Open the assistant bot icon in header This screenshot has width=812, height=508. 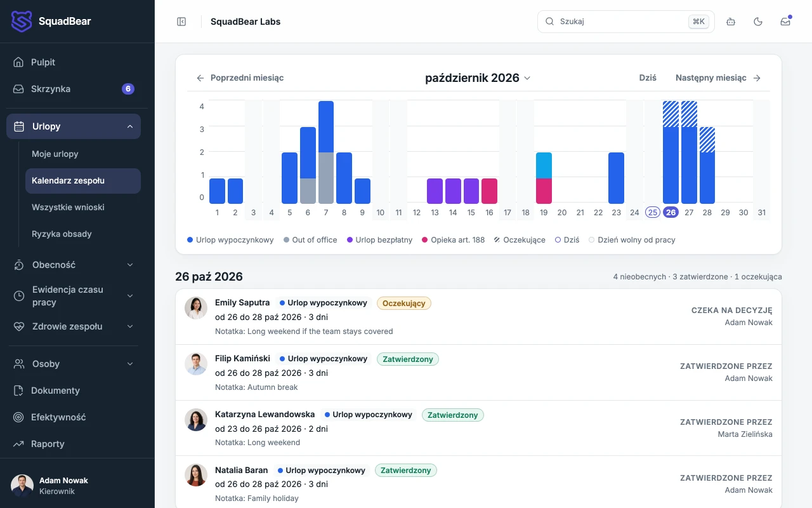pyautogui.click(x=731, y=22)
